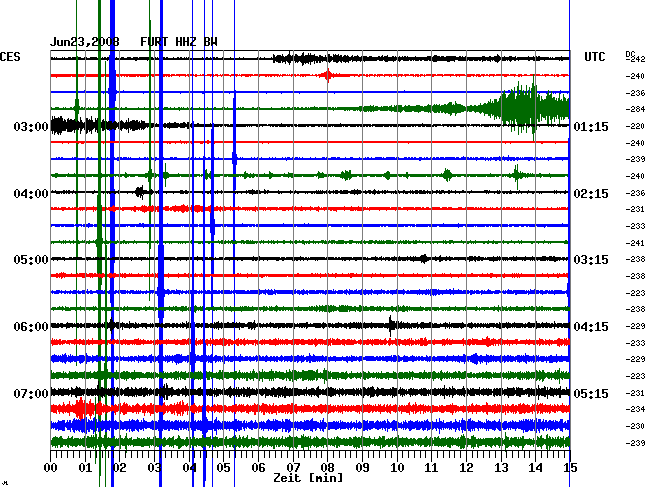Click the DC offset value -220
Screen dimensions: 650x494
click(635, 126)
